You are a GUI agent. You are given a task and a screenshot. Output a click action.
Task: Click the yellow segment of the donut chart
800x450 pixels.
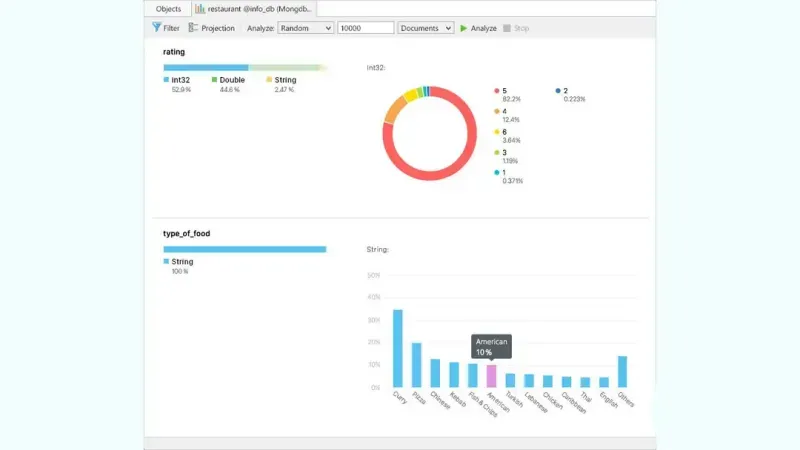pyautogui.click(x=410, y=95)
